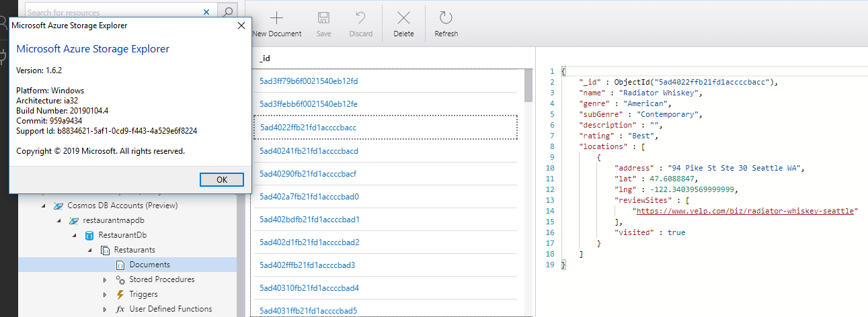Image resolution: width=868 pixels, height=317 pixels.
Task: Click the ObjectId line in JSON editor
Action: point(678,82)
